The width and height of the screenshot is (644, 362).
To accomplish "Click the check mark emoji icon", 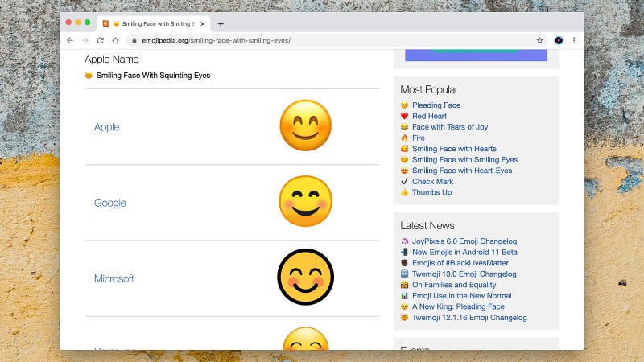I will tap(405, 182).
